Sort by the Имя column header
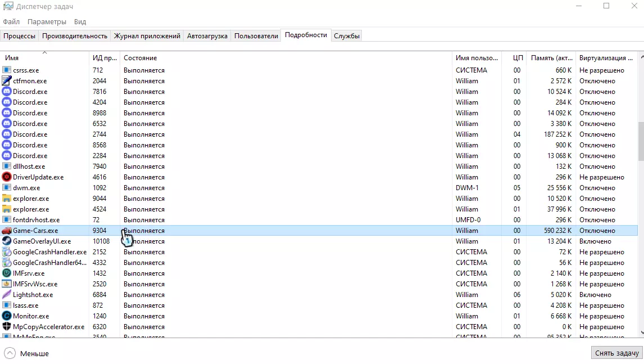This screenshot has height=364, width=644. (x=44, y=58)
